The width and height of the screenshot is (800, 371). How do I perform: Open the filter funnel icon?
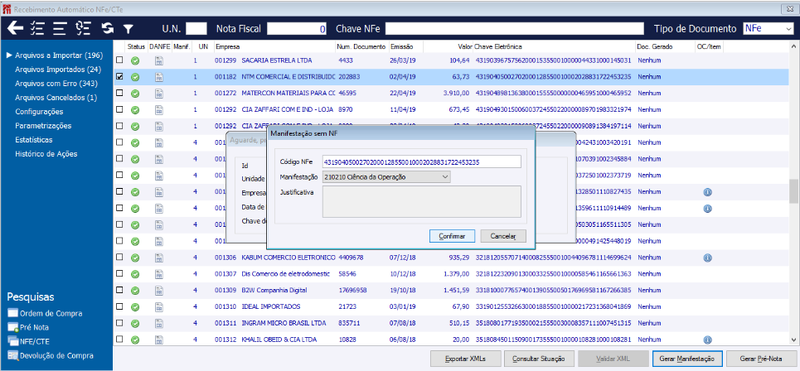(x=128, y=29)
